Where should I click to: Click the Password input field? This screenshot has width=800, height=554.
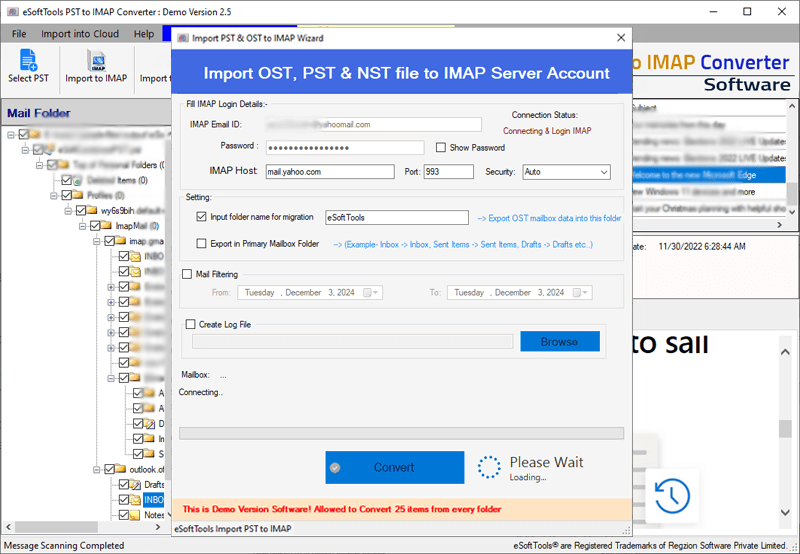(x=345, y=147)
